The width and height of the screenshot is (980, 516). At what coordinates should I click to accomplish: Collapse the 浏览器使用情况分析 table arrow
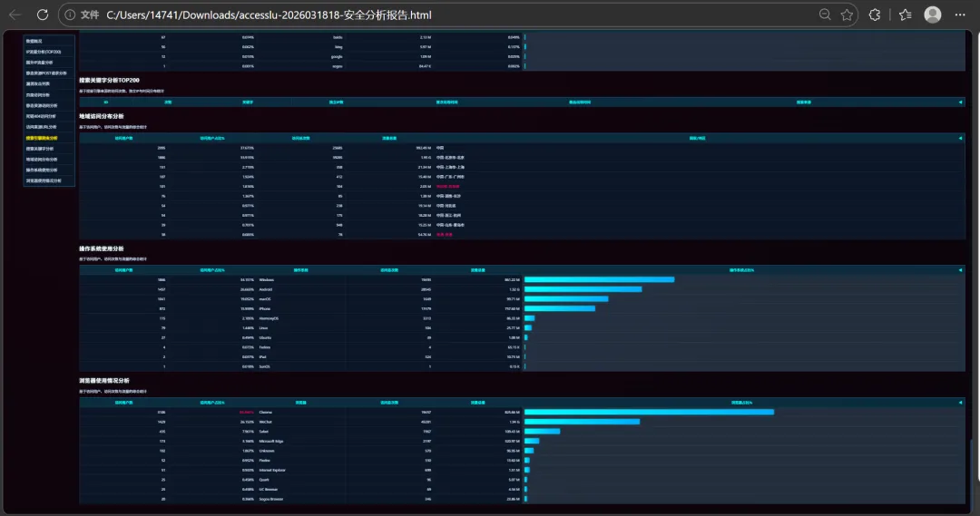[960, 403]
